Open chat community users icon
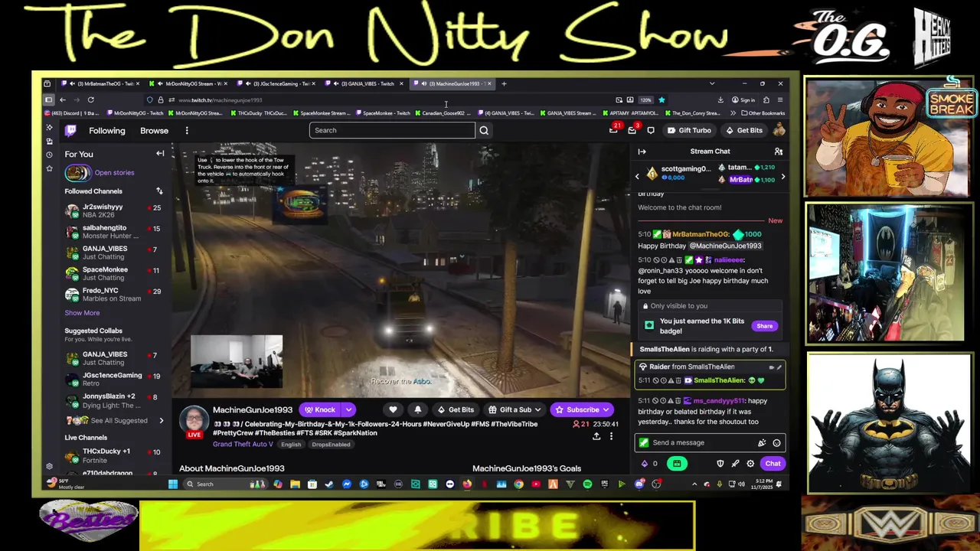The image size is (980, 551). click(x=778, y=152)
